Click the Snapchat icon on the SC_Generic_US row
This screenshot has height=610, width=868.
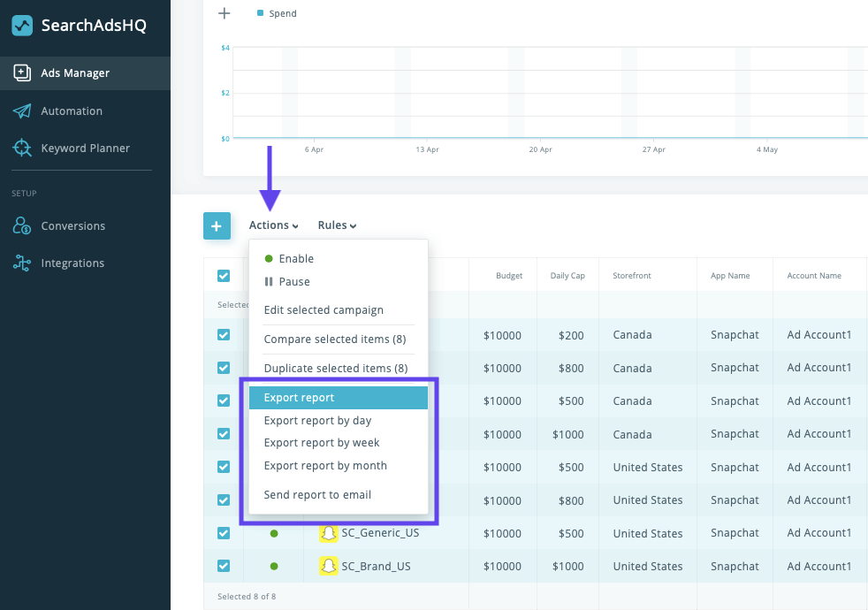pyautogui.click(x=327, y=533)
